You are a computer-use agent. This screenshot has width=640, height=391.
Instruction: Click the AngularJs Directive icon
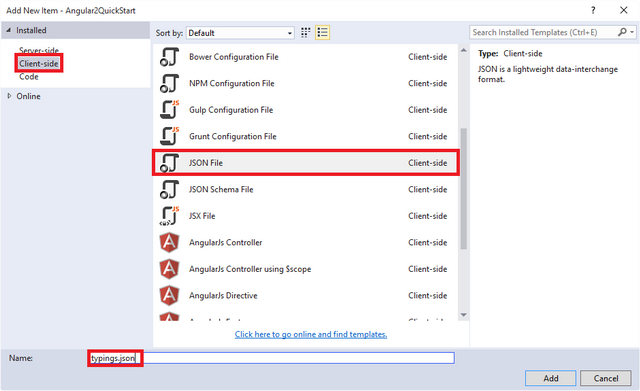click(x=169, y=295)
